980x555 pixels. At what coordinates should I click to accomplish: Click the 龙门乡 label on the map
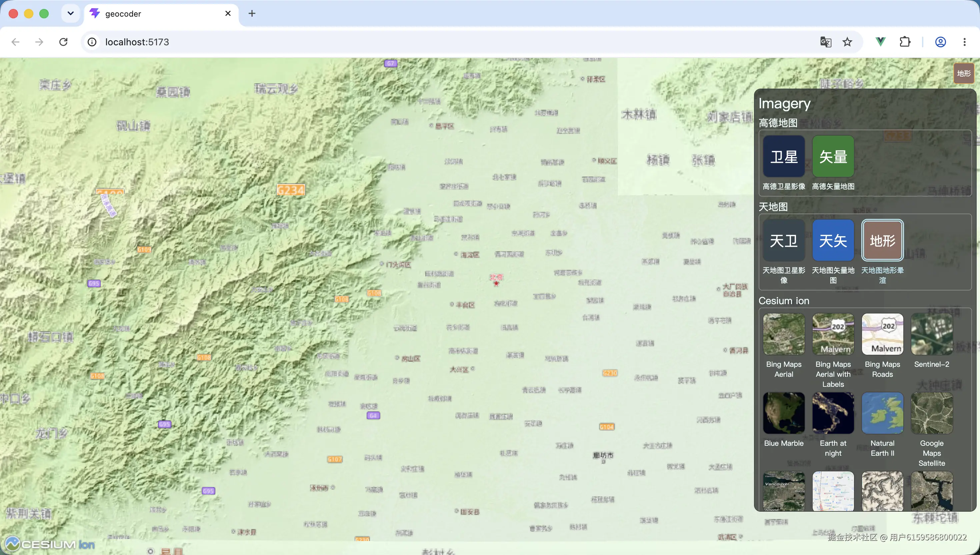tap(51, 433)
